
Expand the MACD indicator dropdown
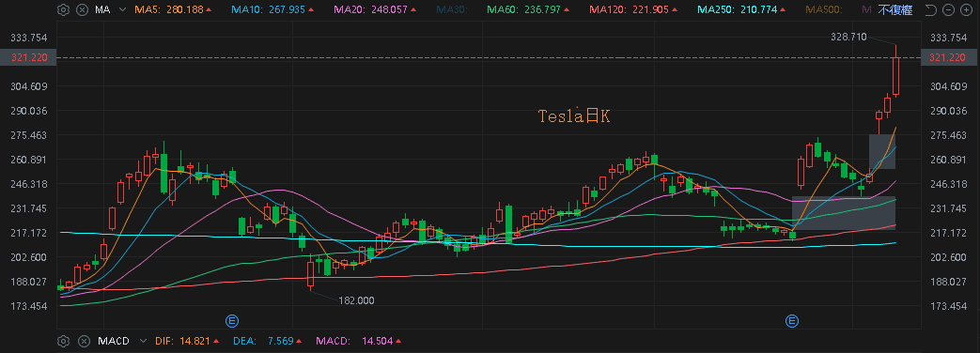coord(144,341)
